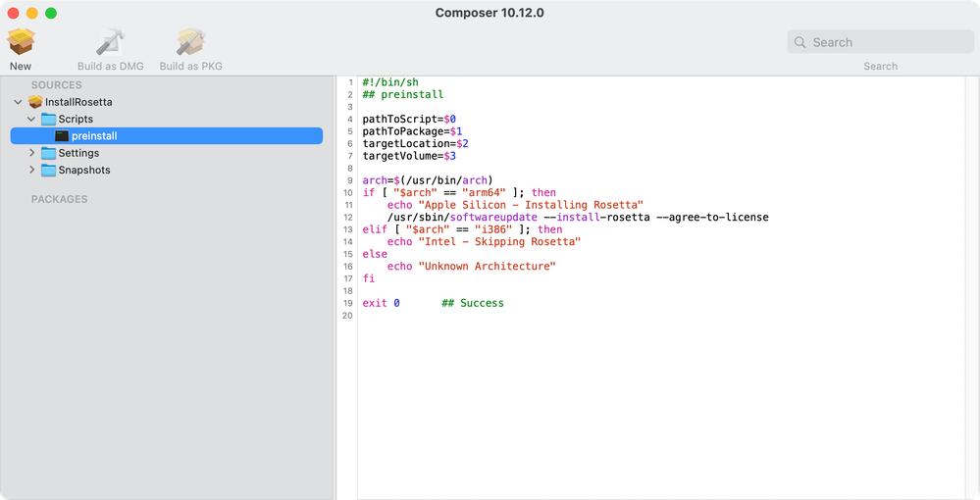Click the pathToPackage=$1 line
980x500 pixels.
(412, 131)
